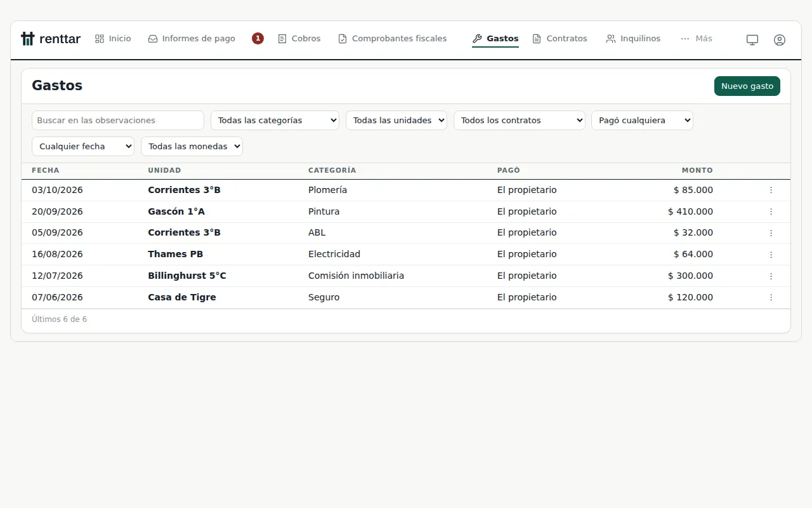Open row actions for Seguro expense

[771, 298]
